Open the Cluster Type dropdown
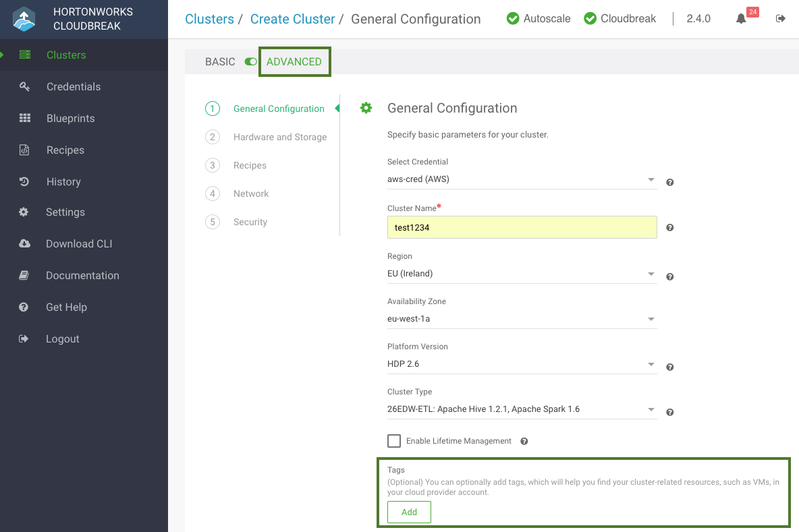This screenshot has height=532, width=799. 522,409
